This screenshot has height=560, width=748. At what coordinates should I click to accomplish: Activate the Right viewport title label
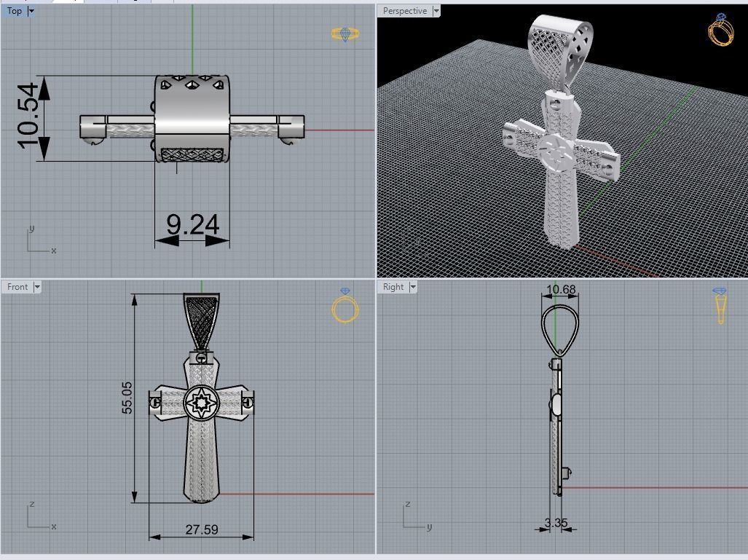[x=393, y=287]
